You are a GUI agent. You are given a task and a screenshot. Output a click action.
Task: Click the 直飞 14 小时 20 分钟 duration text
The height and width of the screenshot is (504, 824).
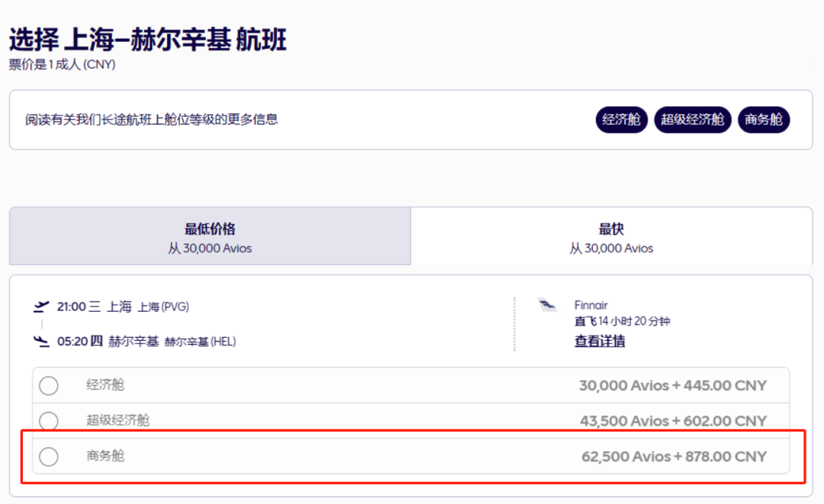coord(623,321)
